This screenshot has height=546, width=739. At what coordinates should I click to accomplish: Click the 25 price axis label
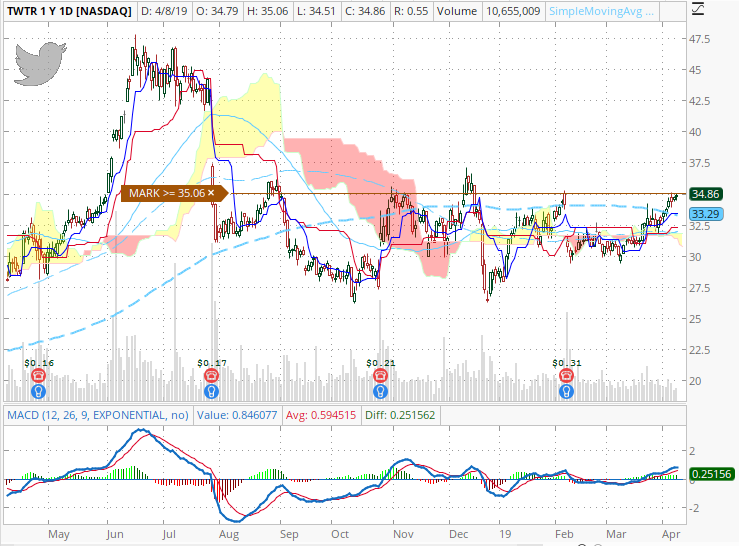coord(695,319)
